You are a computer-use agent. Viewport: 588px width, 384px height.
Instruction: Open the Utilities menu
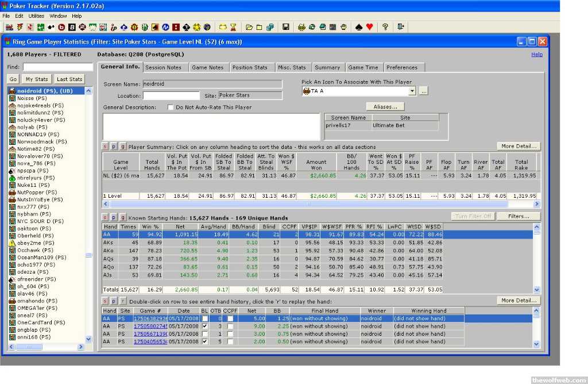(36, 16)
